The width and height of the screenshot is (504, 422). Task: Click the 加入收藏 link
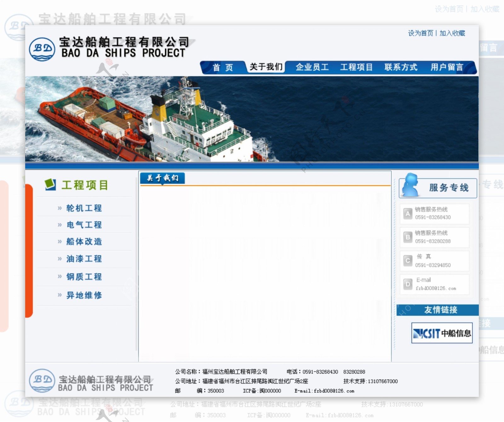click(x=452, y=33)
